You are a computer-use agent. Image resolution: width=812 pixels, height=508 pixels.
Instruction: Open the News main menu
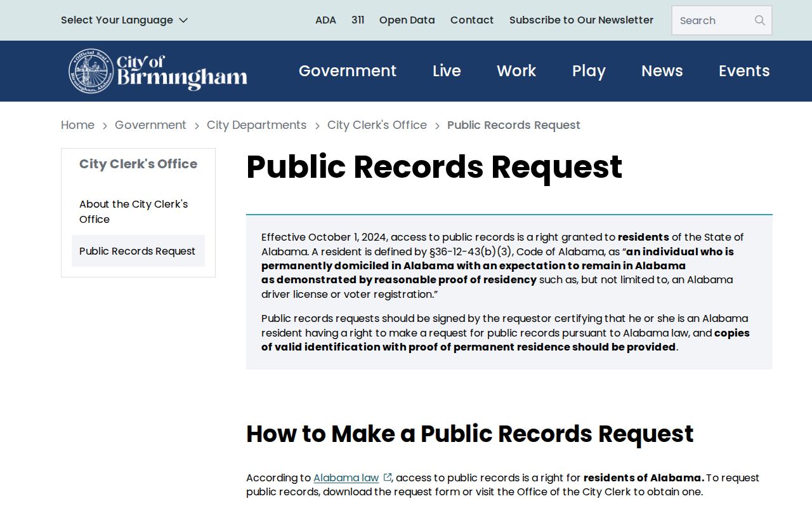(x=662, y=71)
